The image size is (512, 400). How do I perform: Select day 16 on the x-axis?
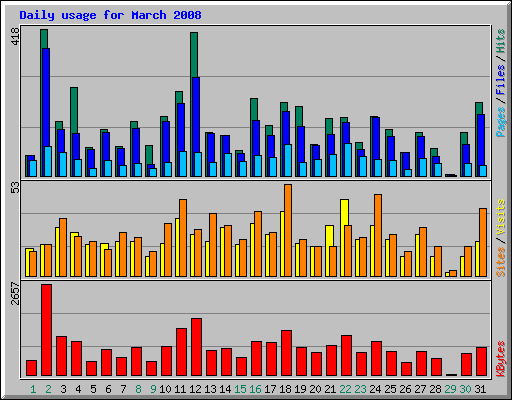pyautogui.click(x=255, y=389)
